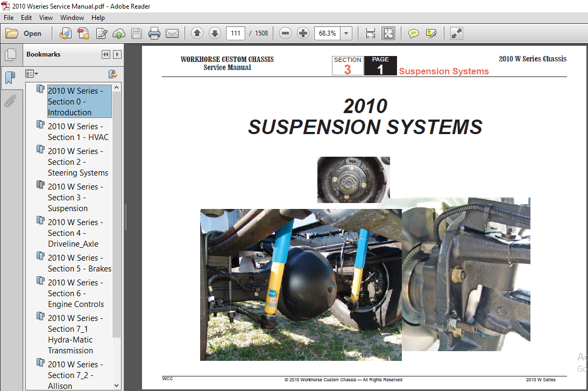Go to previous page with up arrow
588x391 pixels.
point(197,33)
